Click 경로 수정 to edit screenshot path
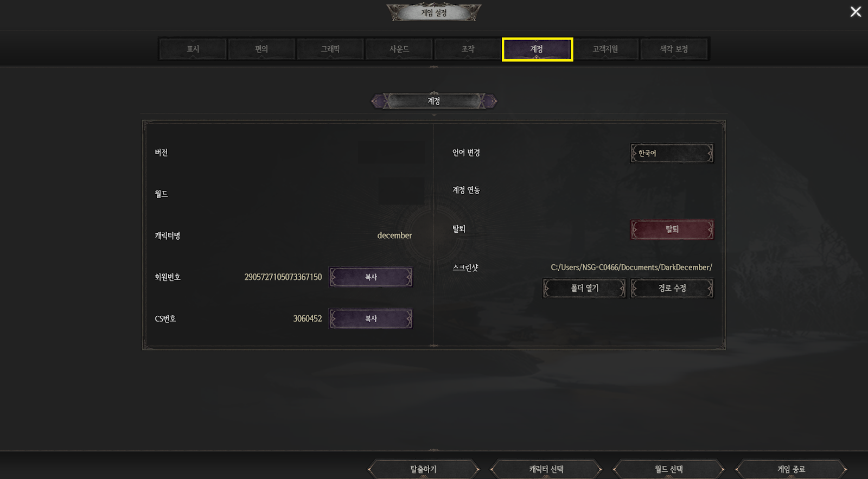Screen dimensions: 868x479 (672, 288)
